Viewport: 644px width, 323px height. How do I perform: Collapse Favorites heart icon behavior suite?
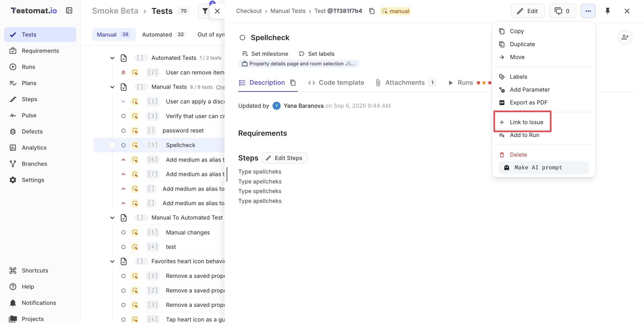(x=112, y=261)
